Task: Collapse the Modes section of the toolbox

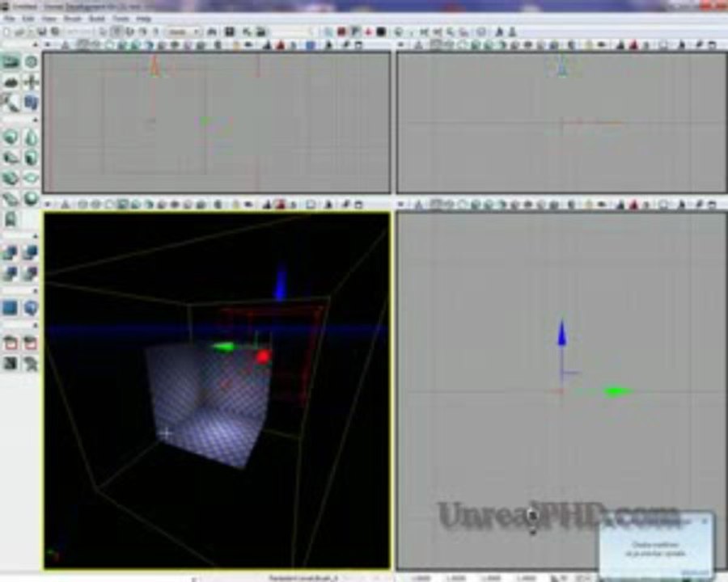Action: click(x=36, y=45)
